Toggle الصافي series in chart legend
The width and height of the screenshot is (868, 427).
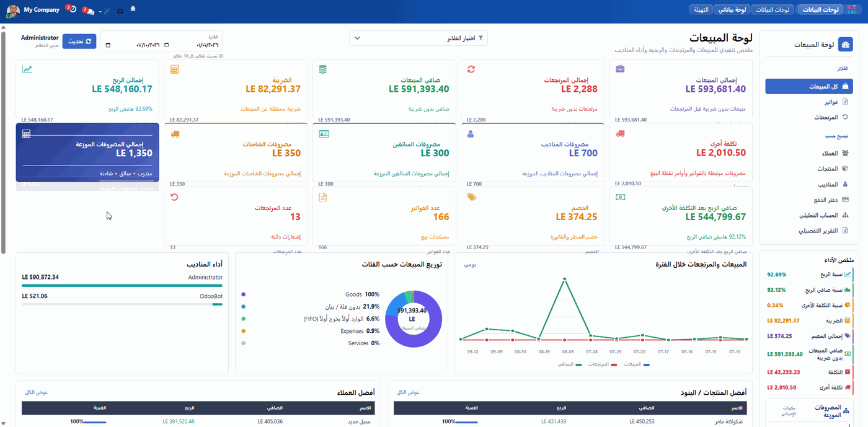(x=570, y=364)
